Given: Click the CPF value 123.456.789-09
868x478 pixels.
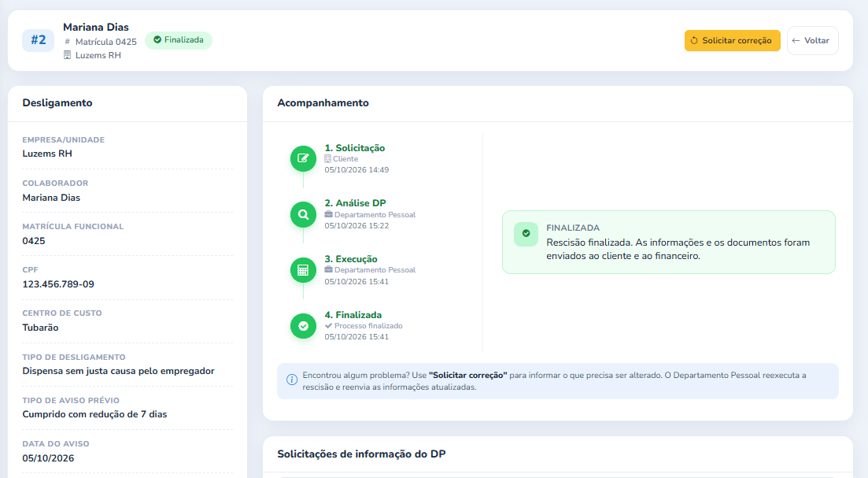Looking at the screenshot, I should pyautogui.click(x=58, y=284).
